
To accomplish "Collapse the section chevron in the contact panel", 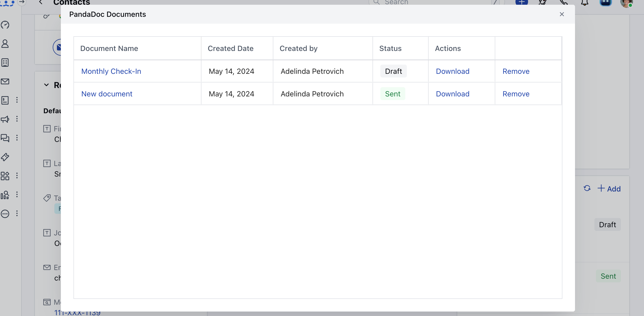I will coord(46,85).
